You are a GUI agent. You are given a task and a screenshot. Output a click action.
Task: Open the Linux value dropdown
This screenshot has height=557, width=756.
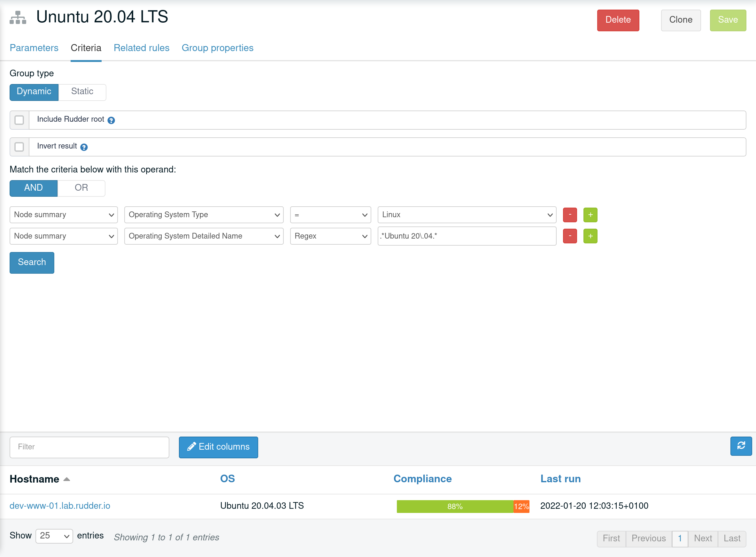467,215
